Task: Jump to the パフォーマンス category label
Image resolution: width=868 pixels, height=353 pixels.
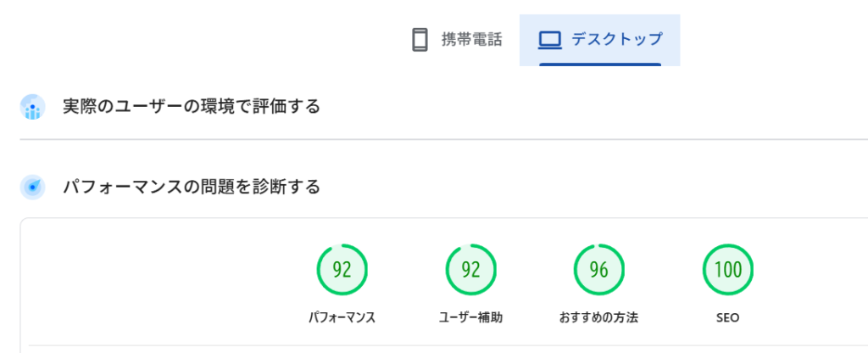Action: tap(342, 318)
